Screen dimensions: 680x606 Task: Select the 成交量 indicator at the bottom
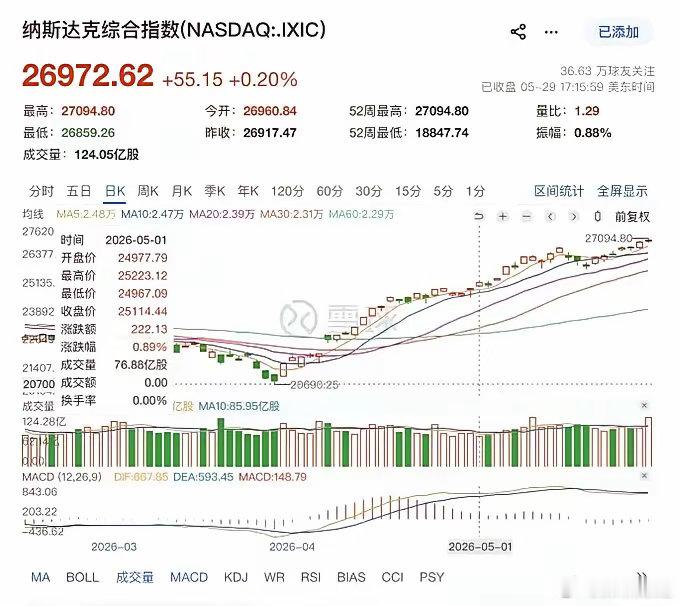point(135,577)
